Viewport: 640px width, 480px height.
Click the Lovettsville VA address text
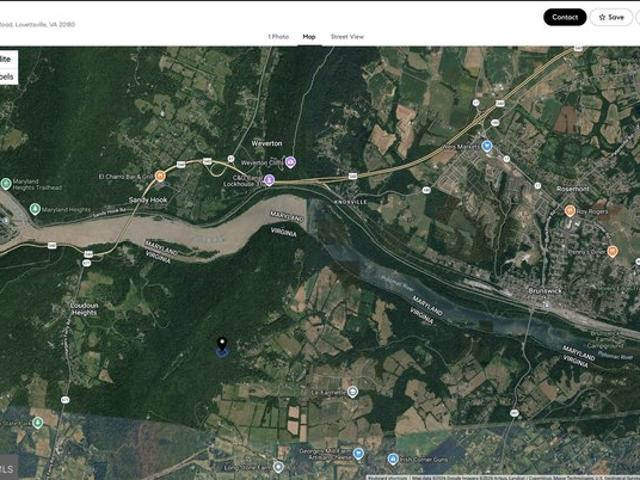click(x=38, y=24)
